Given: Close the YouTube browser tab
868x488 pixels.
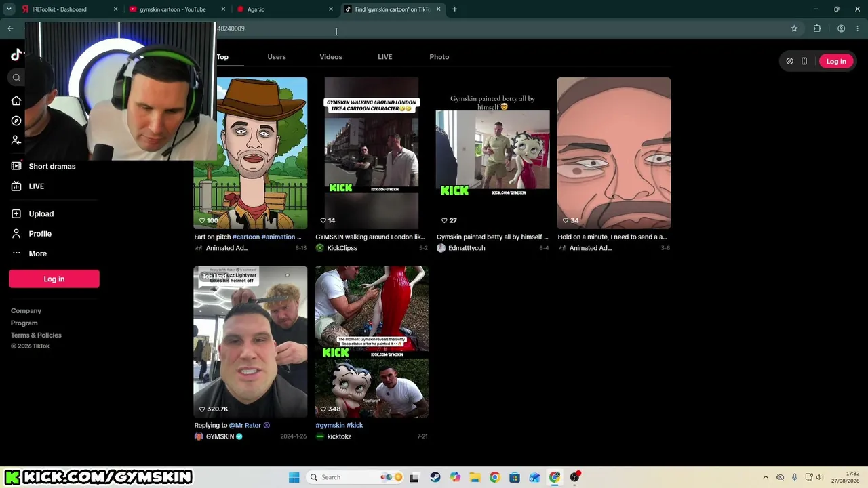Looking at the screenshot, I should coord(223,9).
